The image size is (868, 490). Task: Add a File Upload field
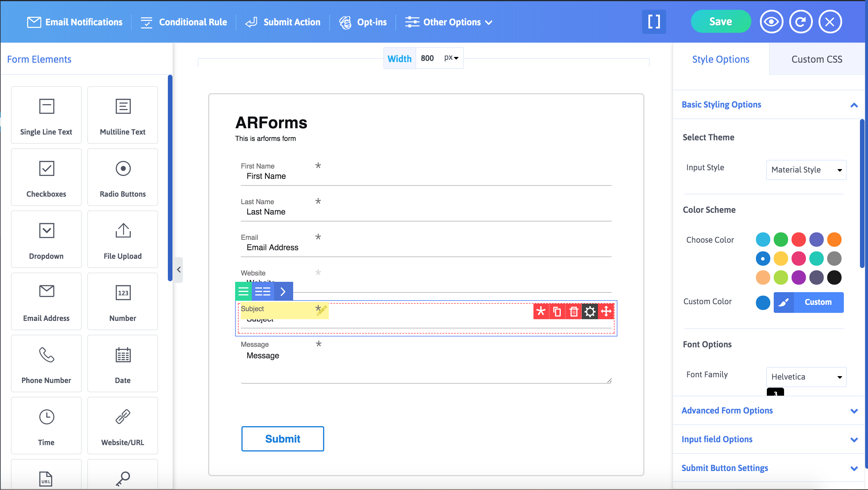pos(122,239)
